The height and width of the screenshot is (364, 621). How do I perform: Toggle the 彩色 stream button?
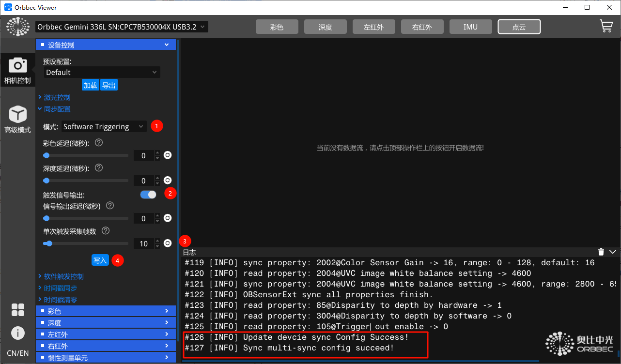coord(277,27)
